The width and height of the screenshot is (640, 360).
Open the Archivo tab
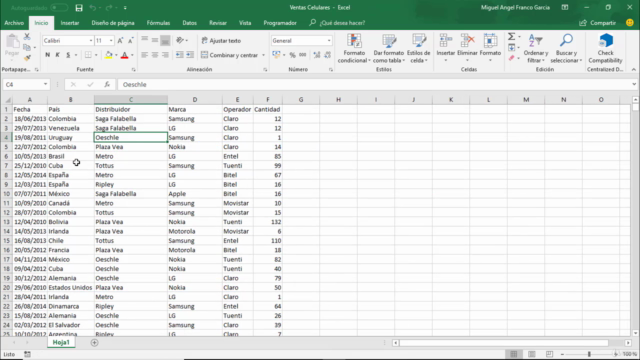point(14,23)
